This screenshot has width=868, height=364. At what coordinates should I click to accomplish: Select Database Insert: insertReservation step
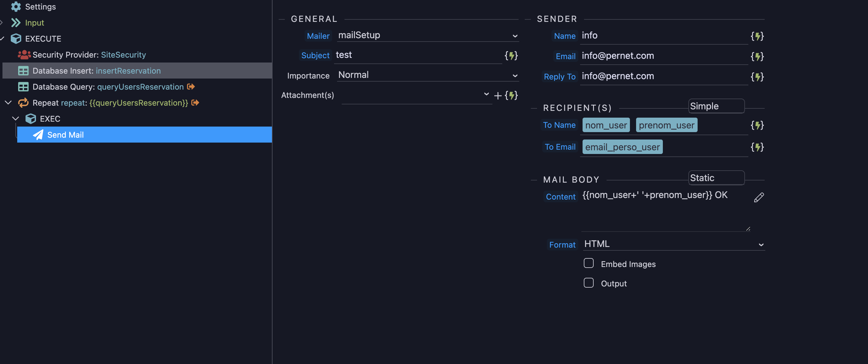coord(137,71)
